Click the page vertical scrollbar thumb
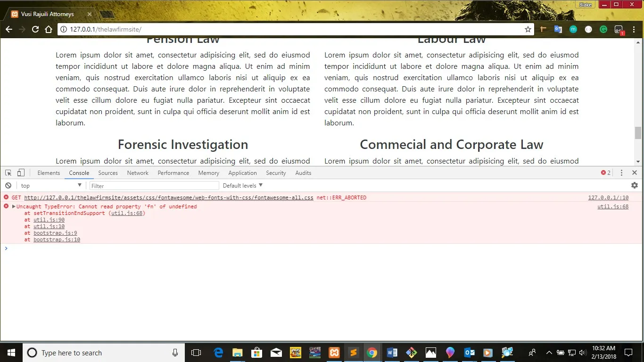644x362 pixels. point(638,133)
